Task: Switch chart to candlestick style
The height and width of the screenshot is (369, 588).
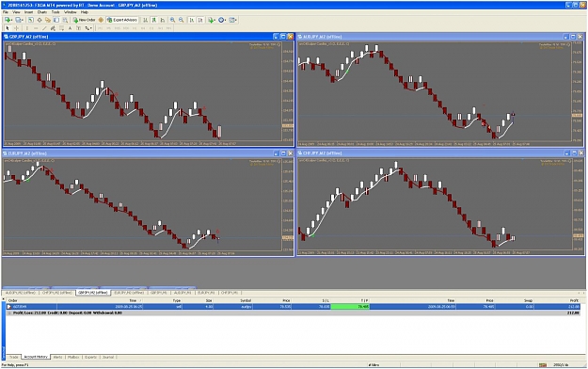Action: 153,20
